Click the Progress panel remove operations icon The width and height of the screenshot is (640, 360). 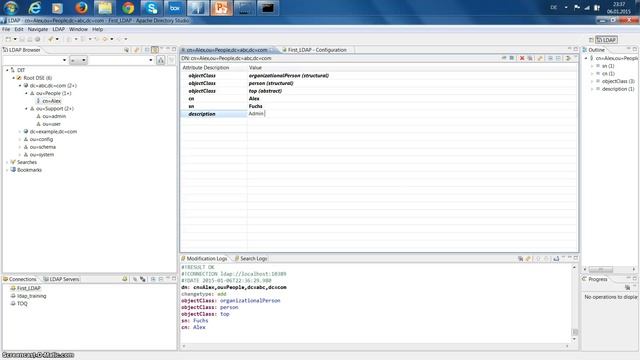pos(627,288)
